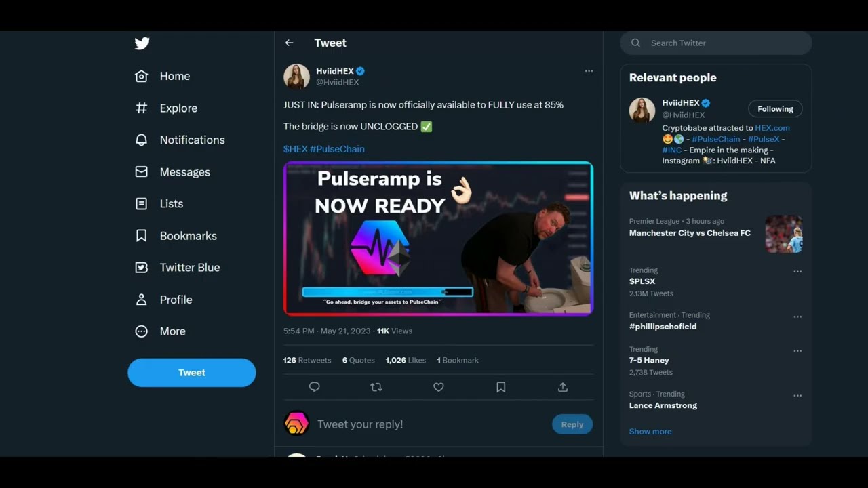The height and width of the screenshot is (488, 868).
Task: Open the tweet's three-dot options menu
Action: pos(589,71)
